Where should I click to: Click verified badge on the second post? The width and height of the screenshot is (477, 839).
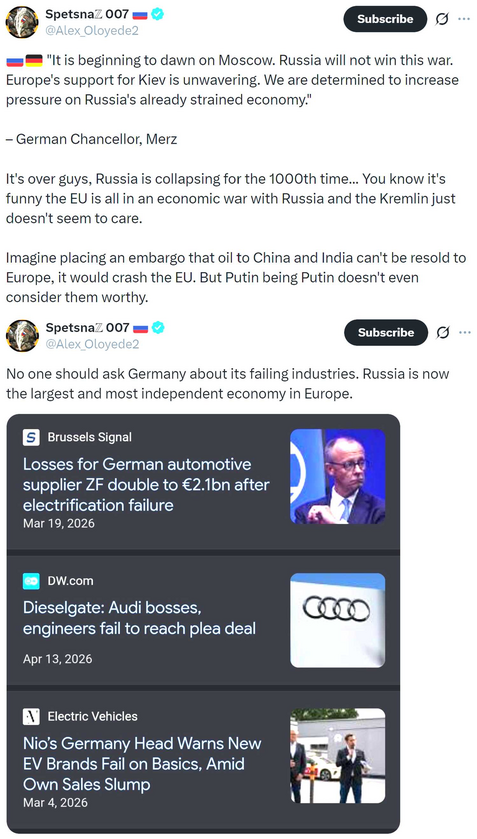click(x=158, y=327)
